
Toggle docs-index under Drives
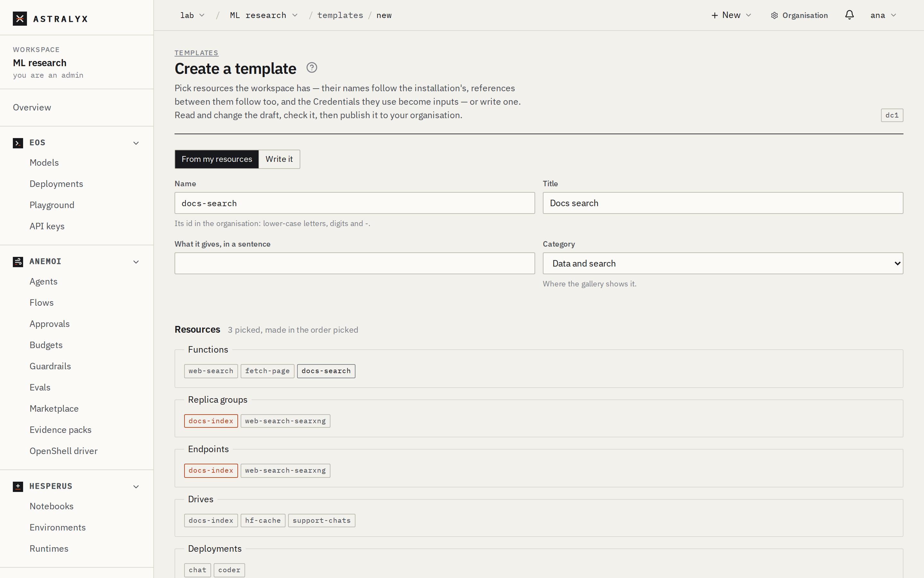click(x=211, y=521)
